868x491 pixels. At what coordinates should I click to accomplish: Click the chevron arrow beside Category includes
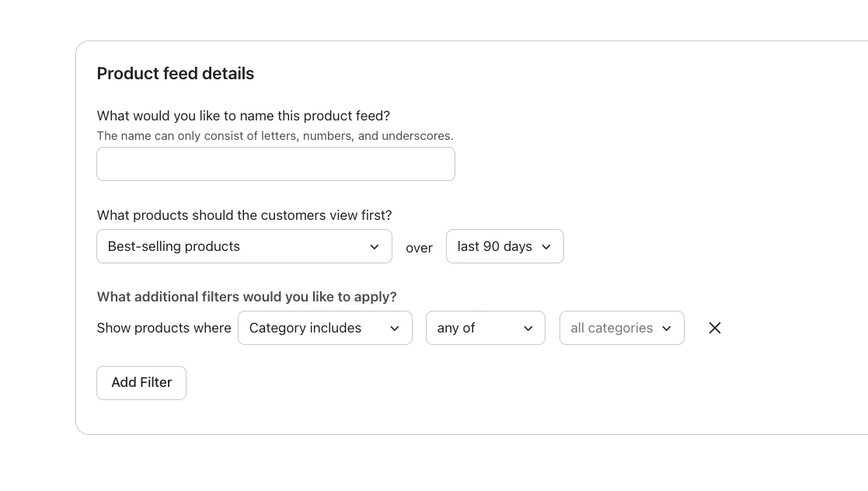(395, 329)
